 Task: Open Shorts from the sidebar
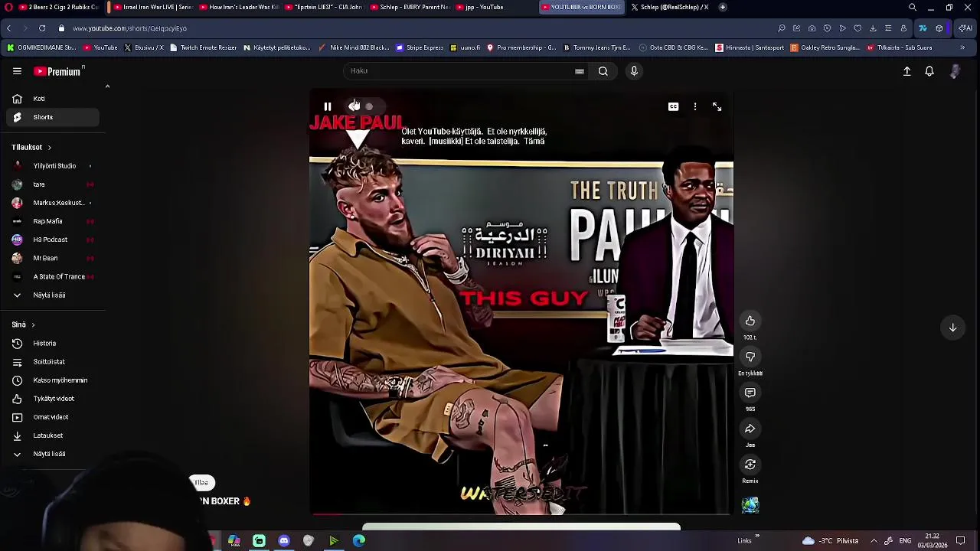[x=53, y=117]
